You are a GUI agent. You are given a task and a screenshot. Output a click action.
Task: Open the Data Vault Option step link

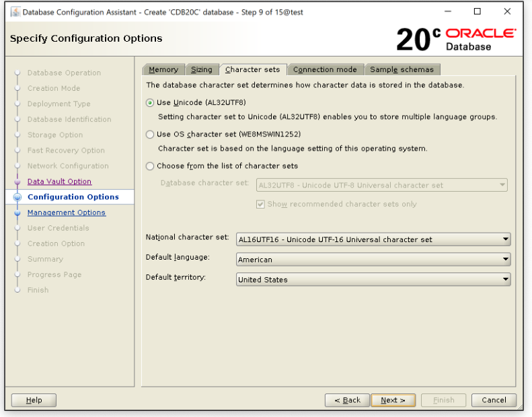click(59, 182)
